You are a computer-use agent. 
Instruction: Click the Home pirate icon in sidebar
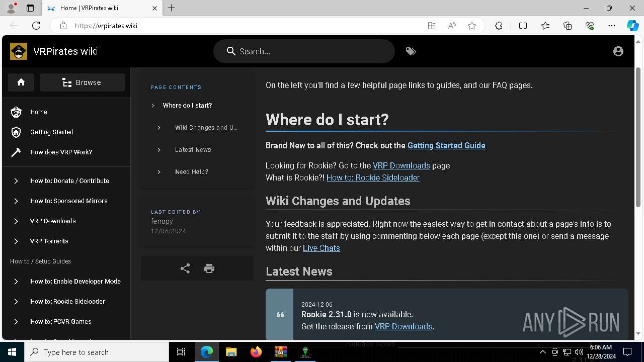(x=16, y=112)
